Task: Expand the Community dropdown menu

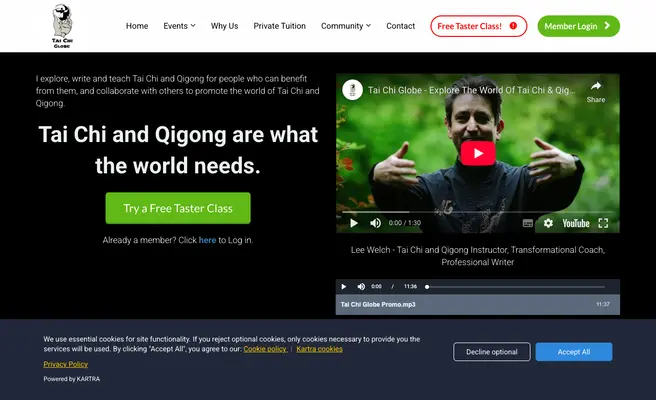Action: click(346, 26)
